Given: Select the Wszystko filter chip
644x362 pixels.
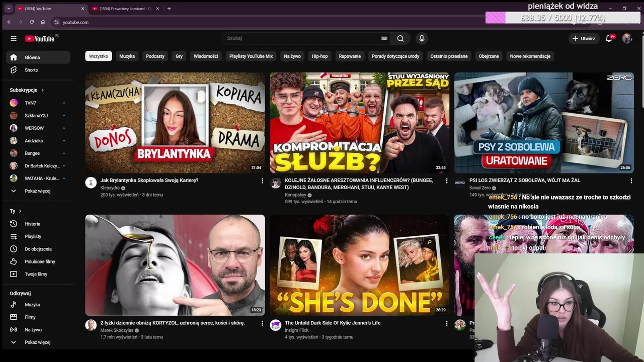Looking at the screenshot, I should tap(99, 56).
